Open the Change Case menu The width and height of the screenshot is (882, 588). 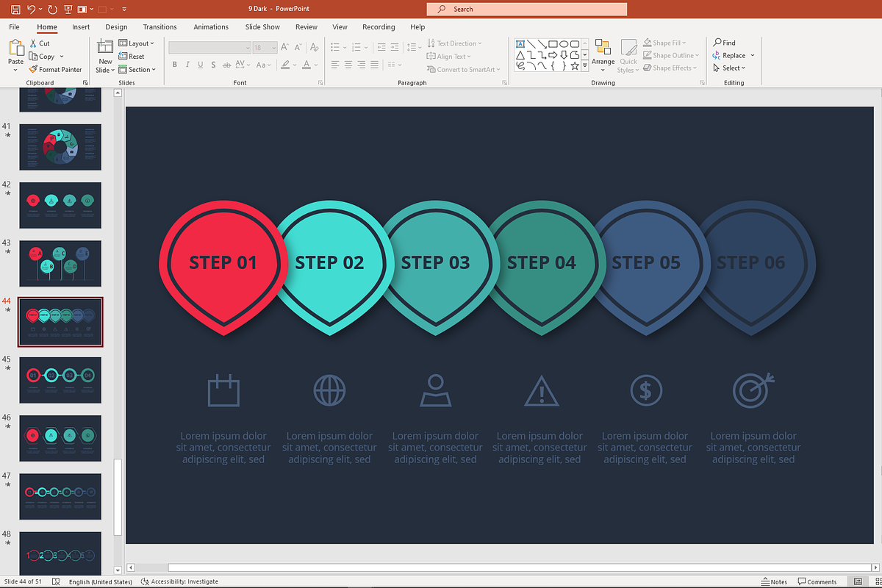263,65
